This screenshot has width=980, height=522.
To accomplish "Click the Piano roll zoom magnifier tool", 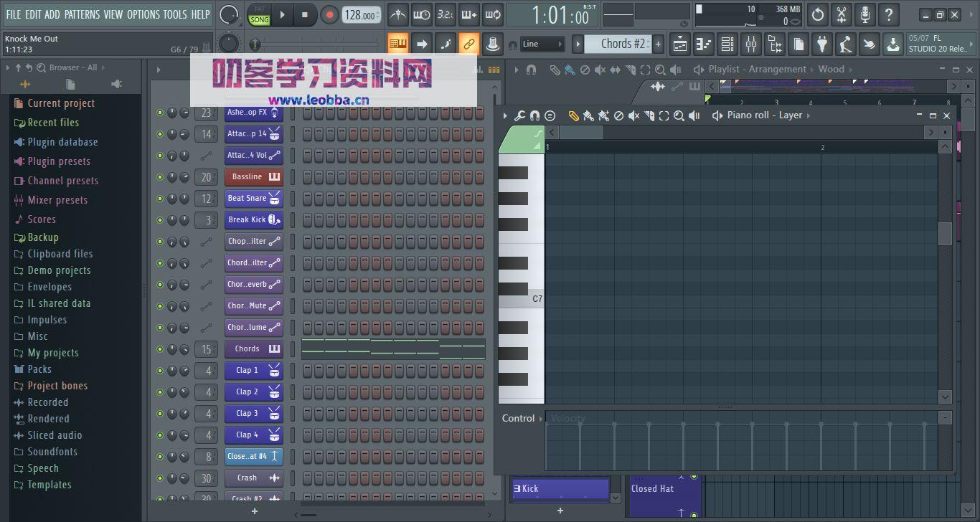I will (679, 115).
